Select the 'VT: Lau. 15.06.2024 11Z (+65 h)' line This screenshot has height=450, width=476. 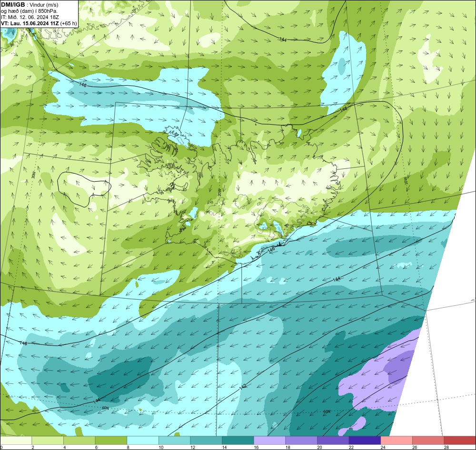(x=39, y=23)
